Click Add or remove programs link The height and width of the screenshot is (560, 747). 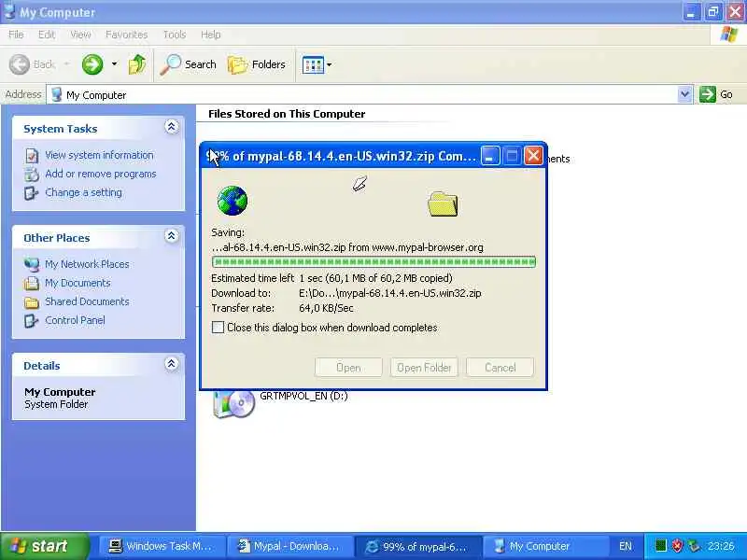[101, 174]
